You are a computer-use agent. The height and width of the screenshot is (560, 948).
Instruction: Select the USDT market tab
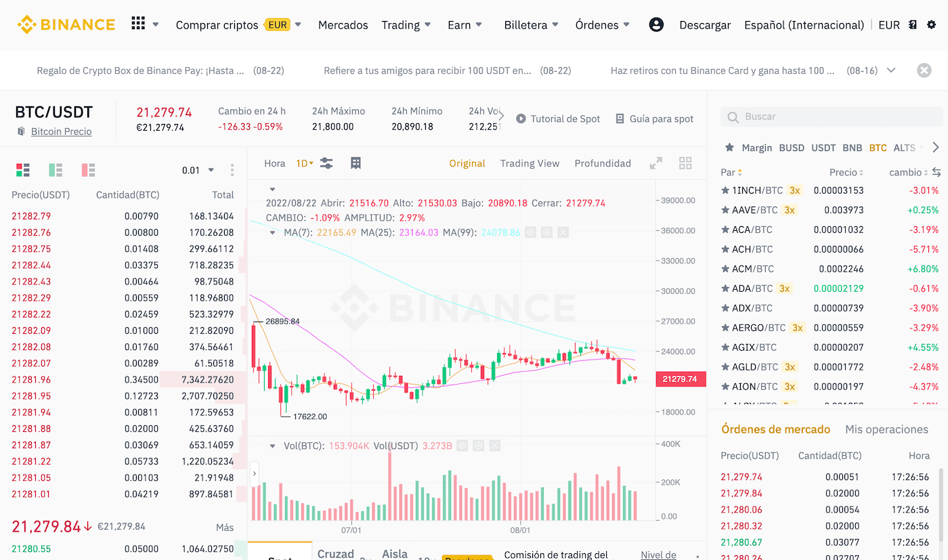tap(823, 148)
